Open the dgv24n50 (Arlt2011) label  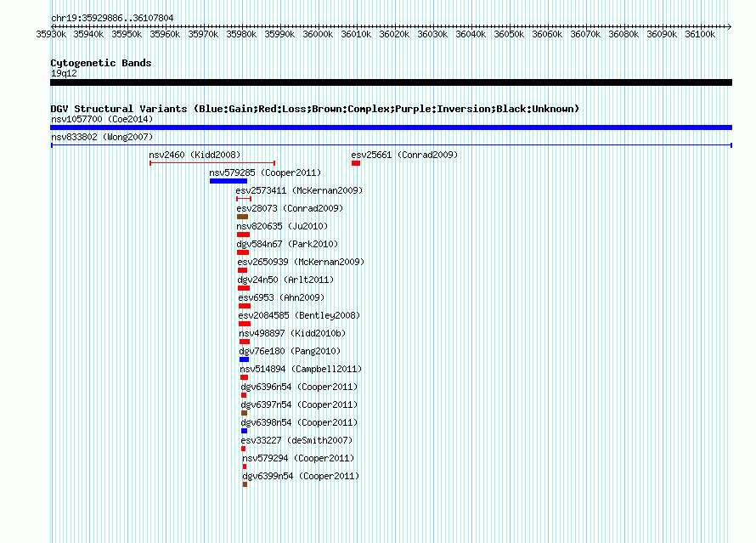tap(285, 280)
